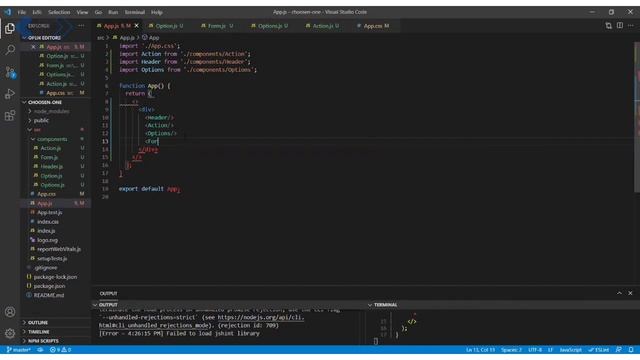Open errors and warnings count in status bar
This screenshot has width=640, height=360.
(60, 350)
